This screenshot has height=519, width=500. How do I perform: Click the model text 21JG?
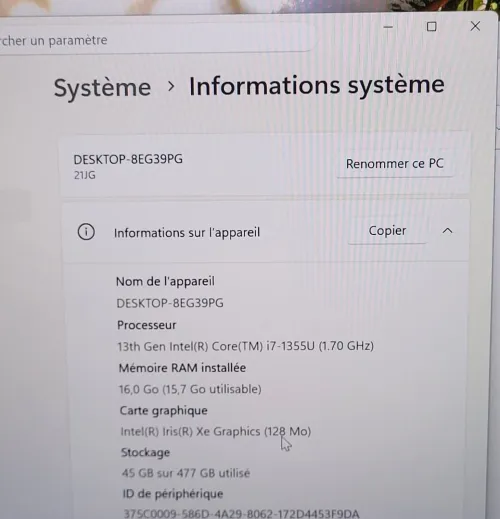click(x=85, y=175)
